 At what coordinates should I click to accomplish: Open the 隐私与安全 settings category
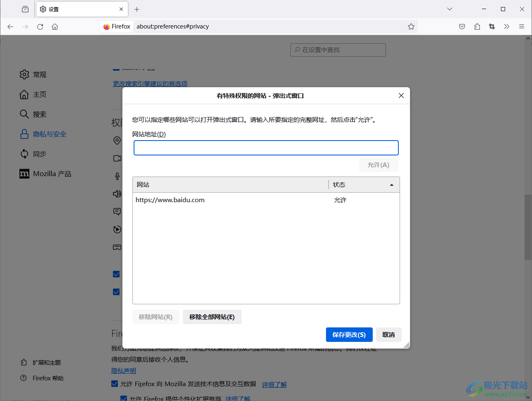(x=43, y=134)
